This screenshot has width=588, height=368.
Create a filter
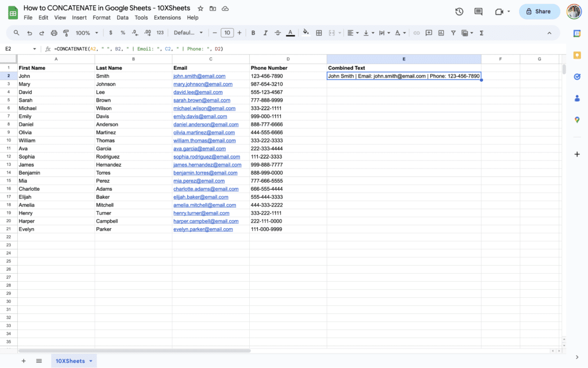pyautogui.click(x=453, y=33)
